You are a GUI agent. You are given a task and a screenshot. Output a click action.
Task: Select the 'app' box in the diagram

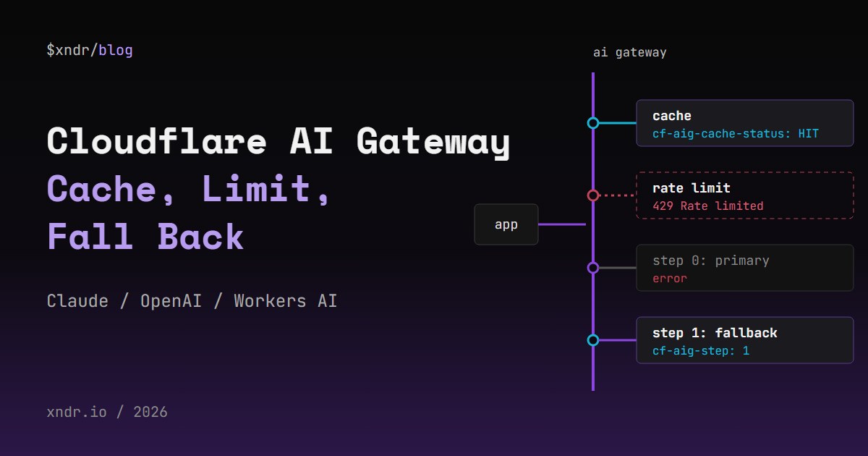point(506,224)
